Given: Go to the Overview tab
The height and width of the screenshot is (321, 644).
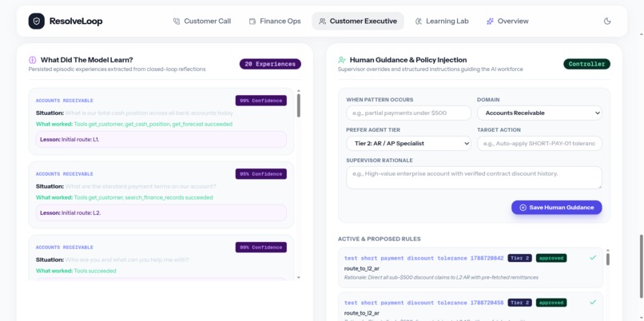Looking at the screenshot, I should (507, 22).
